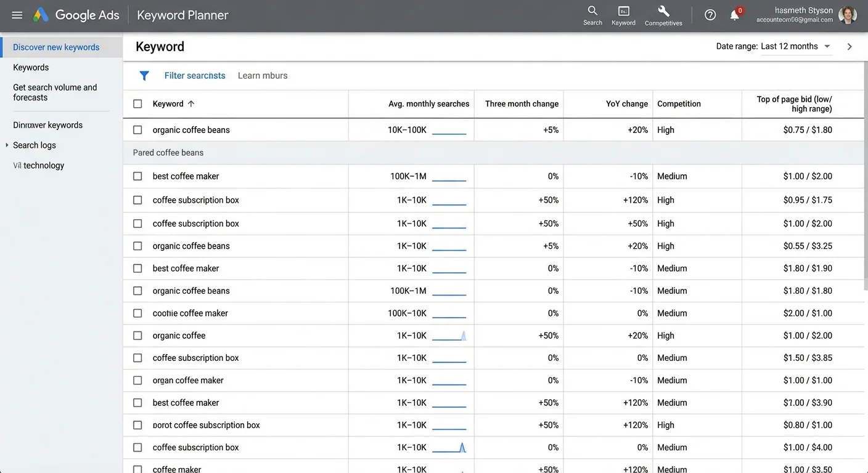Viewport: 868px width, 473px height.
Task: Open the Competitives wrench tool
Action: pos(663,15)
